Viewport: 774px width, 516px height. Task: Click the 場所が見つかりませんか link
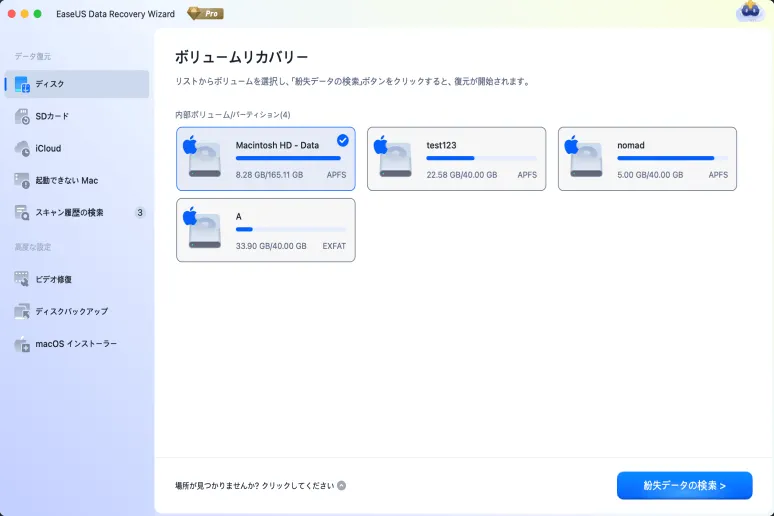(x=254, y=486)
